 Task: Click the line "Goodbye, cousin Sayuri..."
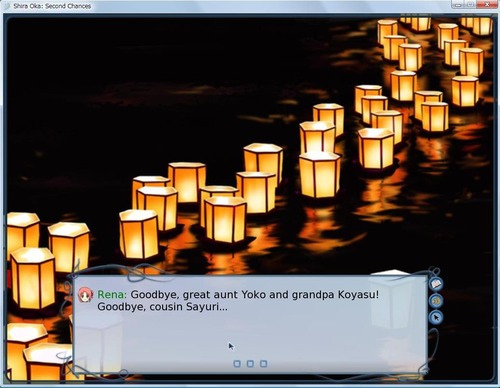(x=163, y=307)
